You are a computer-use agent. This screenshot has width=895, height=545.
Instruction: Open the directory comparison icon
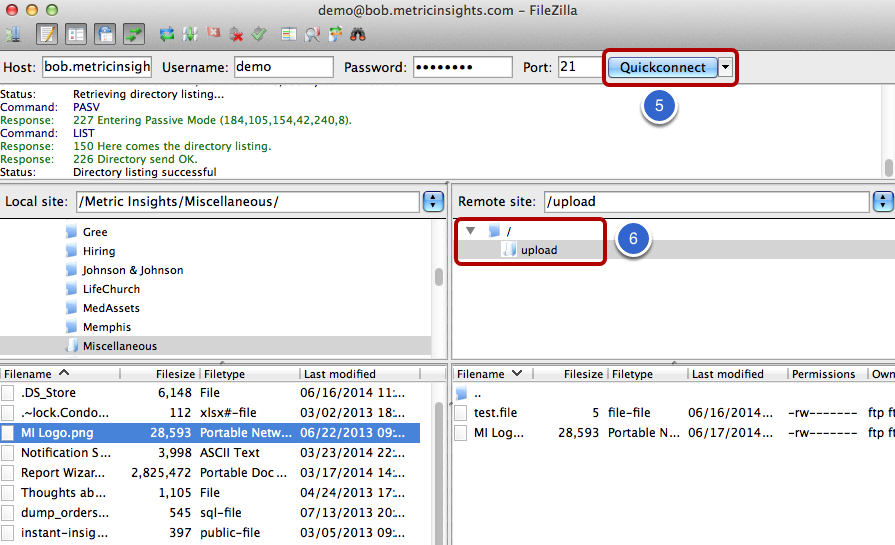pyautogui.click(x=288, y=35)
